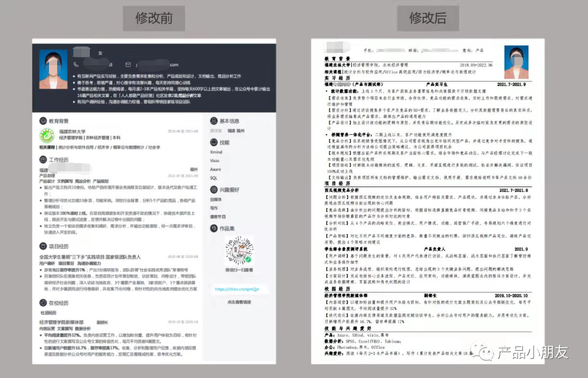Click the 技能 section icon
The image size is (588, 378).
pyautogui.click(x=213, y=141)
